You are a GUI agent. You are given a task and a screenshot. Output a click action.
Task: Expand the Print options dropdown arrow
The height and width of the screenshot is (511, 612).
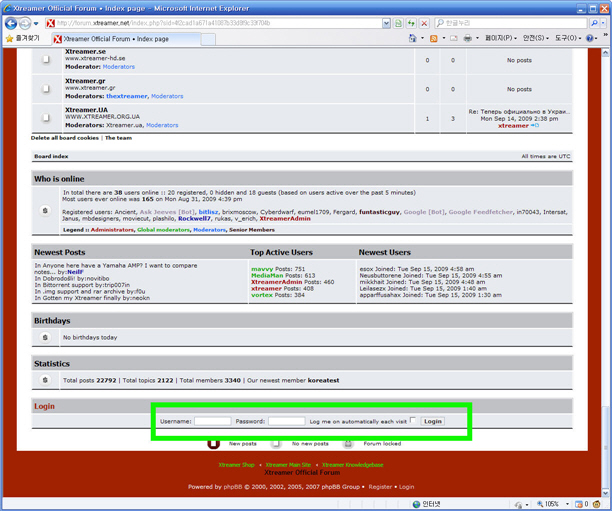pos(477,38)
